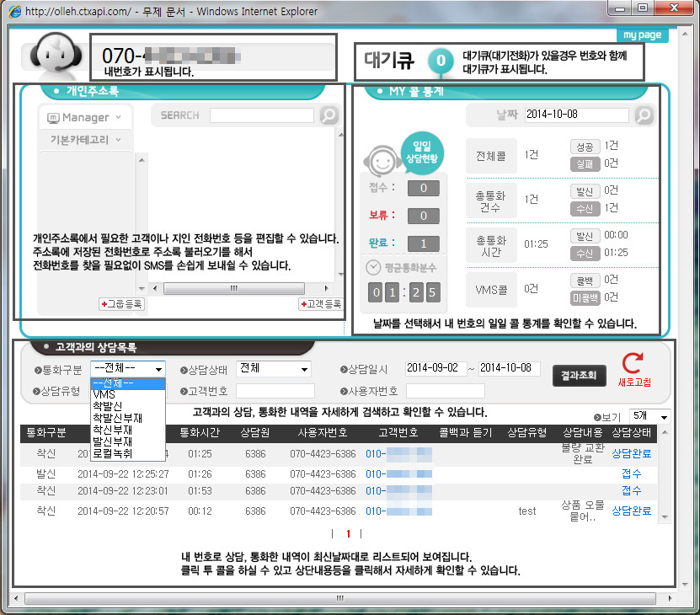Image resolution: width=700 pixels, height=615 pixels.
Task: Select VMS from the call type list
Action: [x=104, y=394]
